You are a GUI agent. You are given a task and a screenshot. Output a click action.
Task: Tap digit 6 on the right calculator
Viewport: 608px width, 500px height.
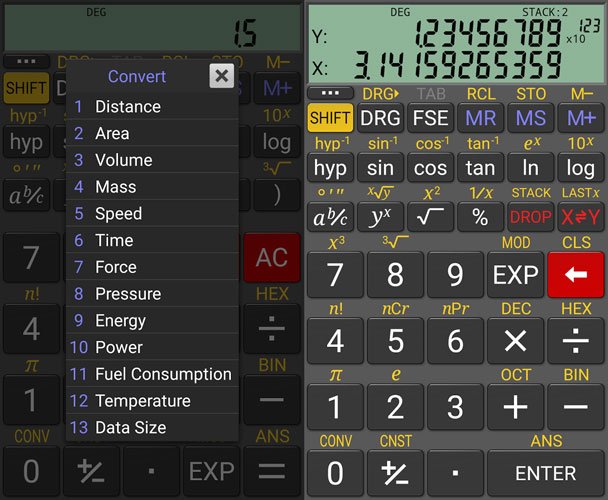[x=455, y=341]
